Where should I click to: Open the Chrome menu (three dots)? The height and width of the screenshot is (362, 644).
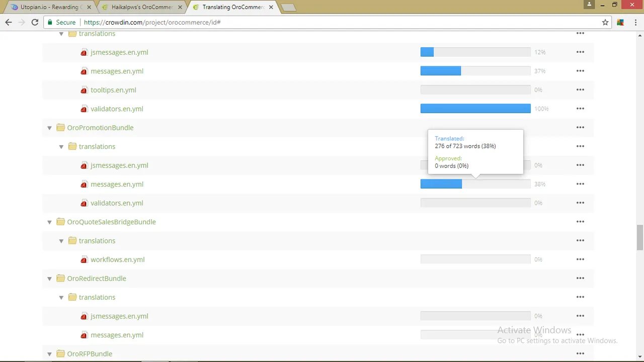pos(635,22)
